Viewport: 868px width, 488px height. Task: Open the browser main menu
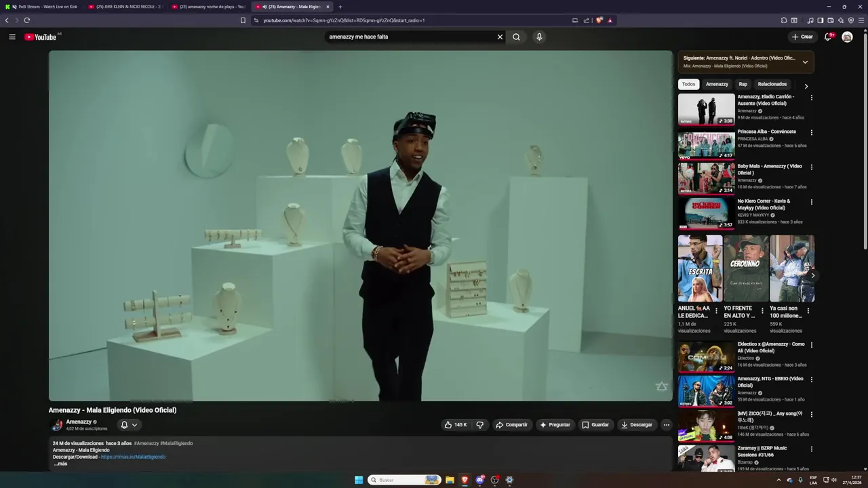[862, 20]
